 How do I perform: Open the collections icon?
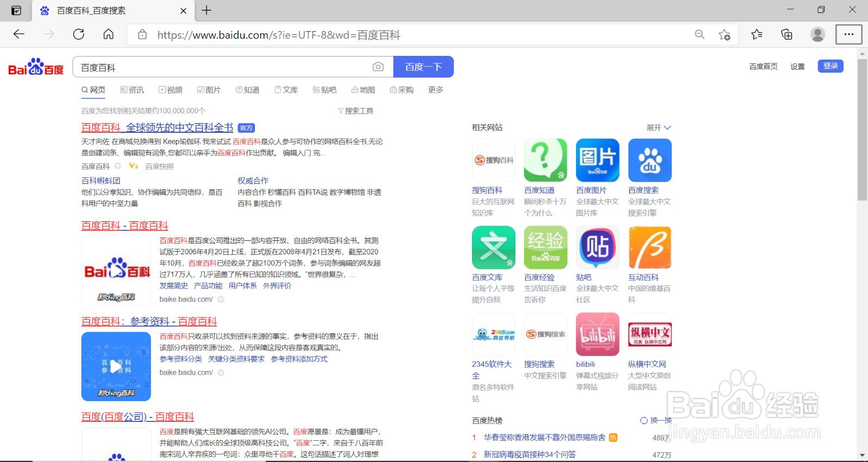(x=787, y=35)
